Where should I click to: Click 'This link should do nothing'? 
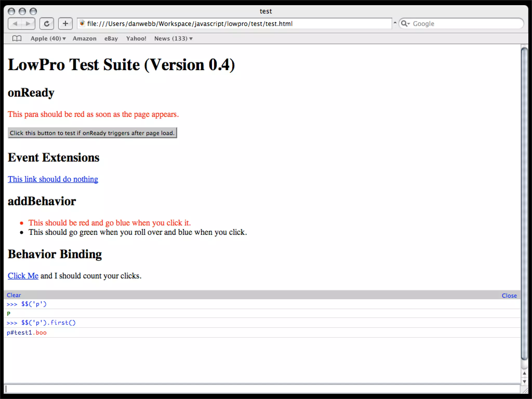53,179
